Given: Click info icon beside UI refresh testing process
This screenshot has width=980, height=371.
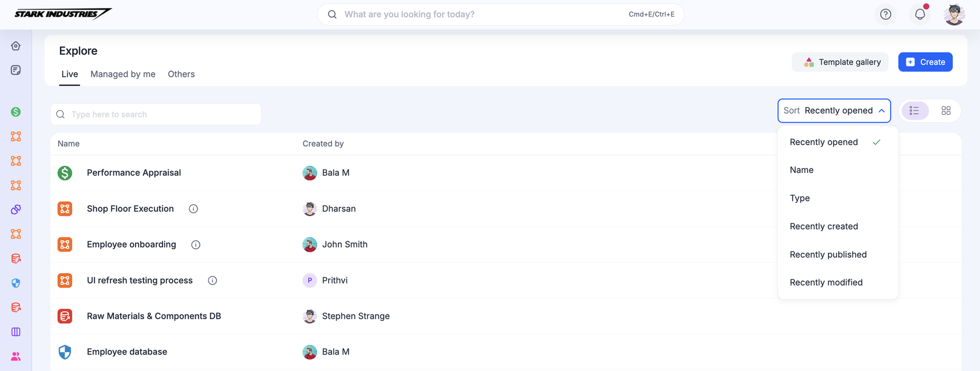Looking at the screenshot, I should pyautogui.click(x=213, y=281).
